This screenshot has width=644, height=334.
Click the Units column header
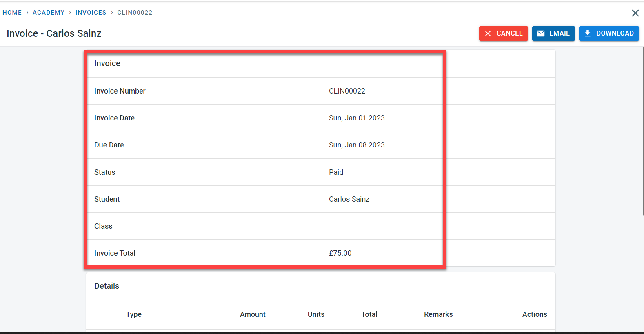[316, 314]
